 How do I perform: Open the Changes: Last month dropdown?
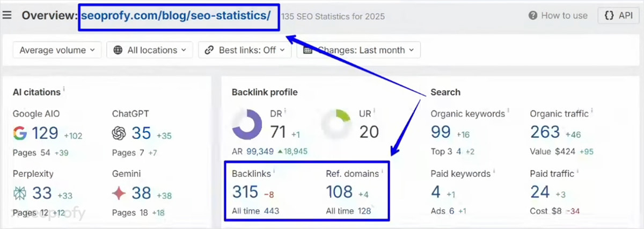point(358,50)
